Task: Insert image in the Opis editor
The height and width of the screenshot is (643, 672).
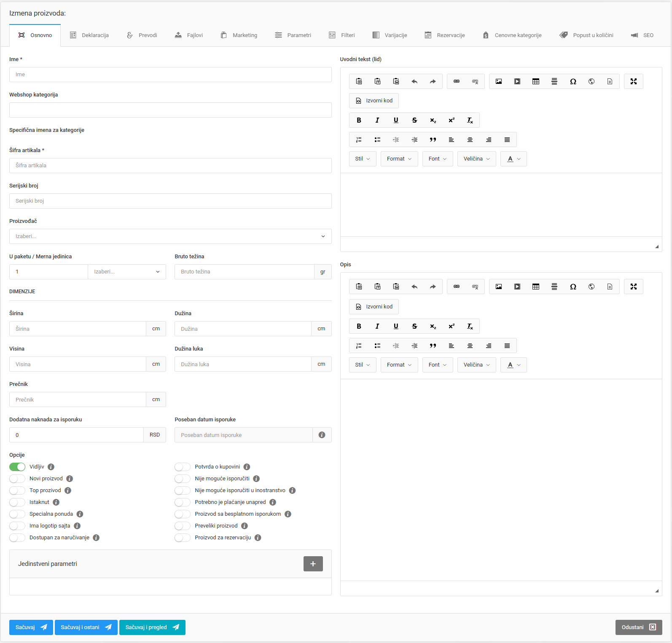Action: point(499,287)
